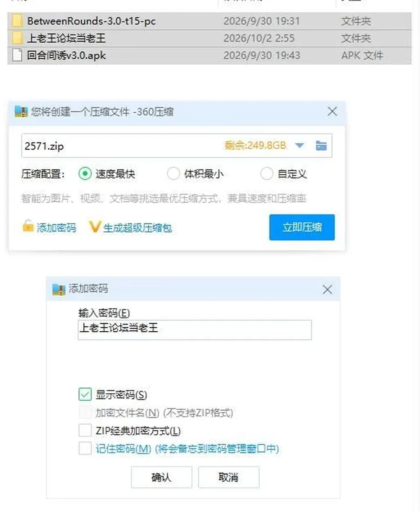The height and width of the screenshot is (512, 420).
Task: Click the date 2026/10/2 2:55
Action: coord(259,38)
